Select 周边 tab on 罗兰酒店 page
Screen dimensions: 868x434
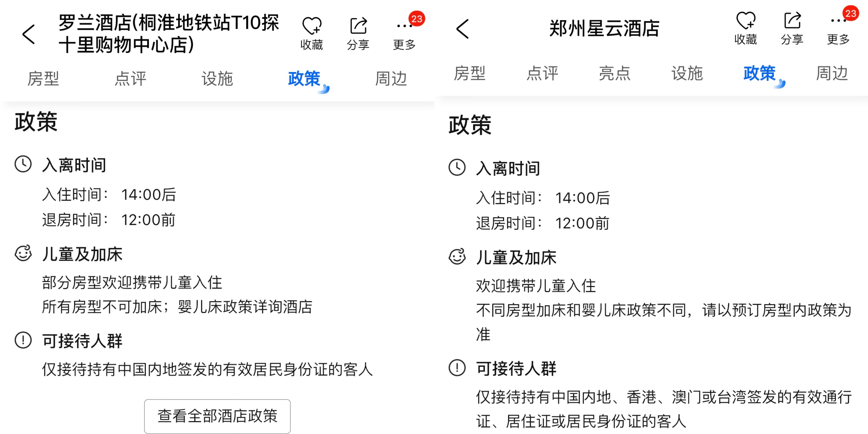pos(391,78)
